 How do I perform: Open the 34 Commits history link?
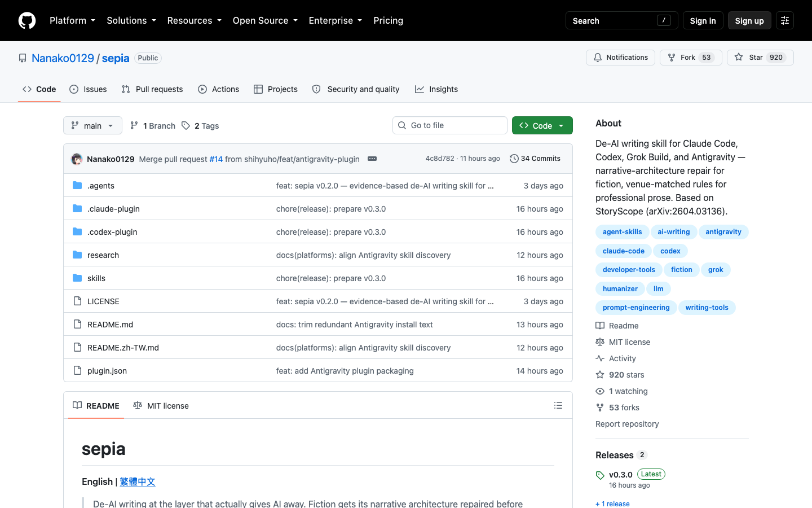click(535, 159)
